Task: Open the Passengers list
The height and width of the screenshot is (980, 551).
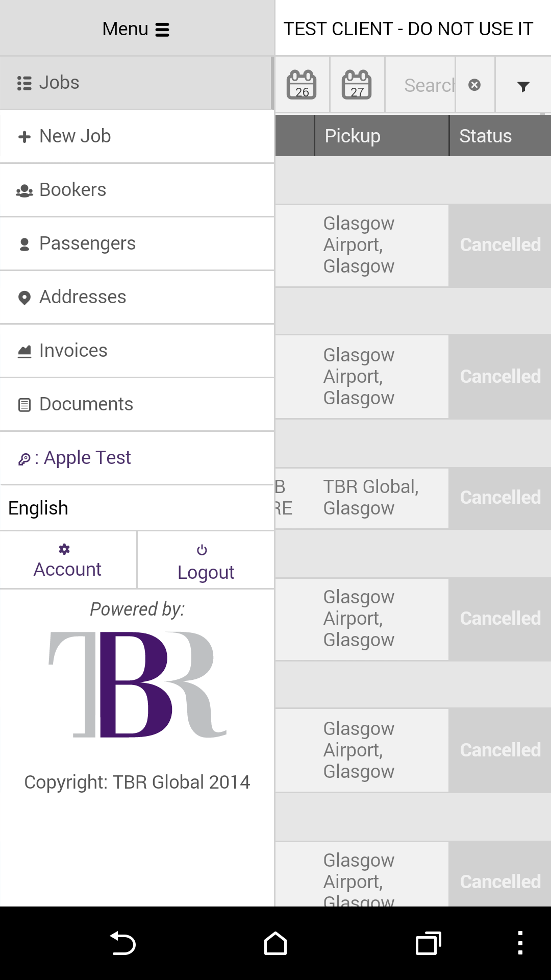Action: point(137,243)
